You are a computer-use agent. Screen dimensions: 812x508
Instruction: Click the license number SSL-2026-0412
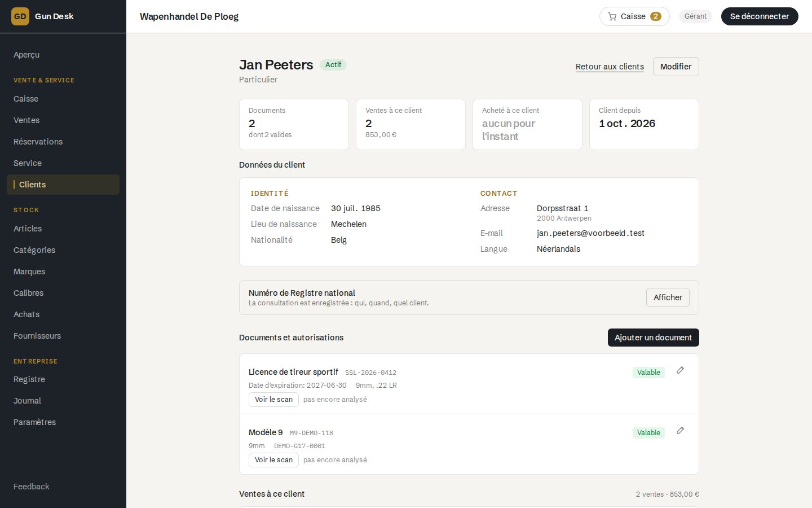coord(370,373)
